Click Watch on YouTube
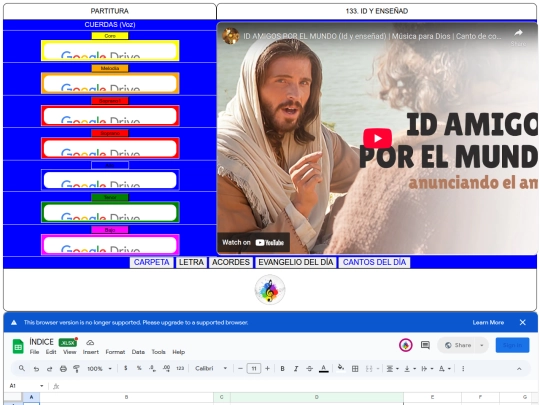 pos(253,242)
